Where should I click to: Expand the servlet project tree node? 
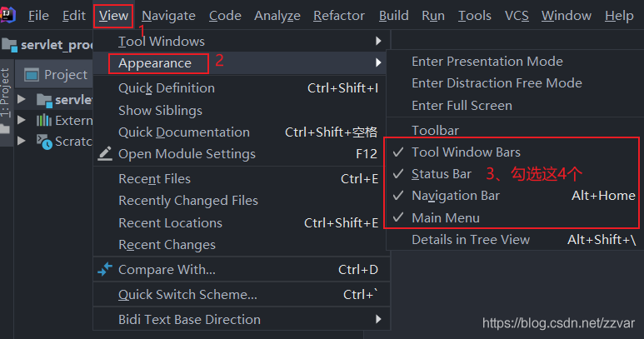22,99
